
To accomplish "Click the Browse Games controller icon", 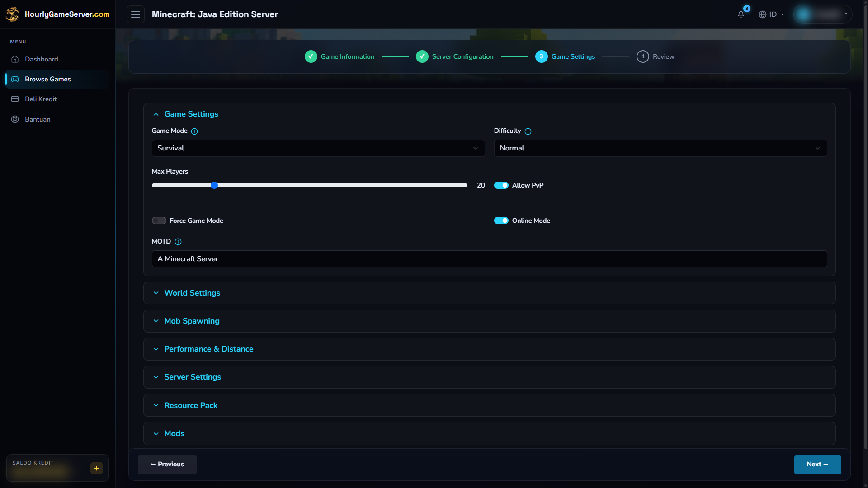I will pyautogui.click(x=15, y=79).
